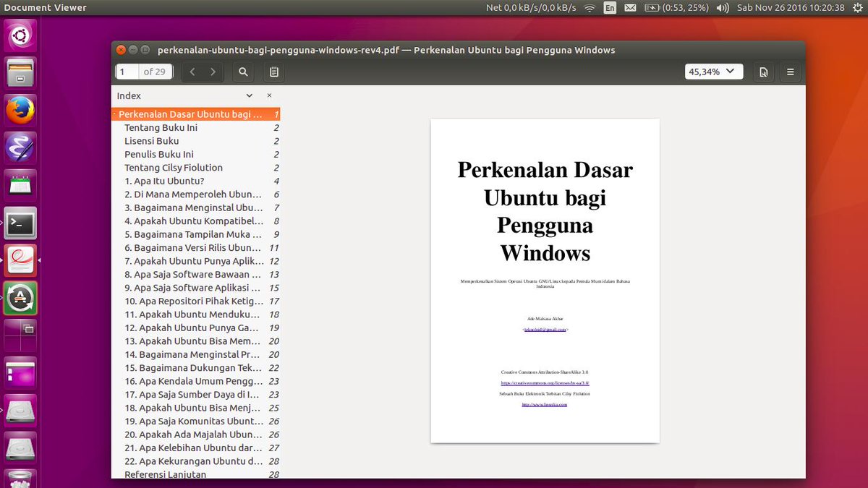Select '14. Bagaimana Menginstal Pr…' entry

196,355
